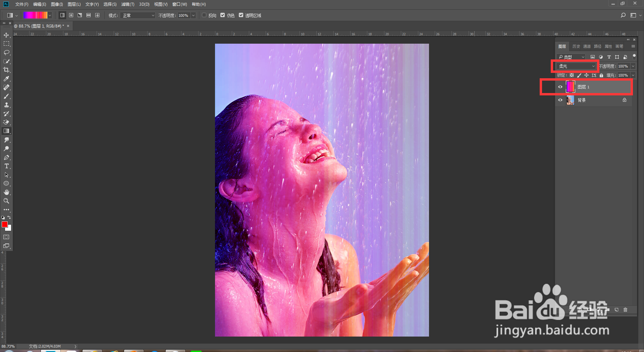
Task: Swap foreground and background colors
Action: click(x=9, y=217)
